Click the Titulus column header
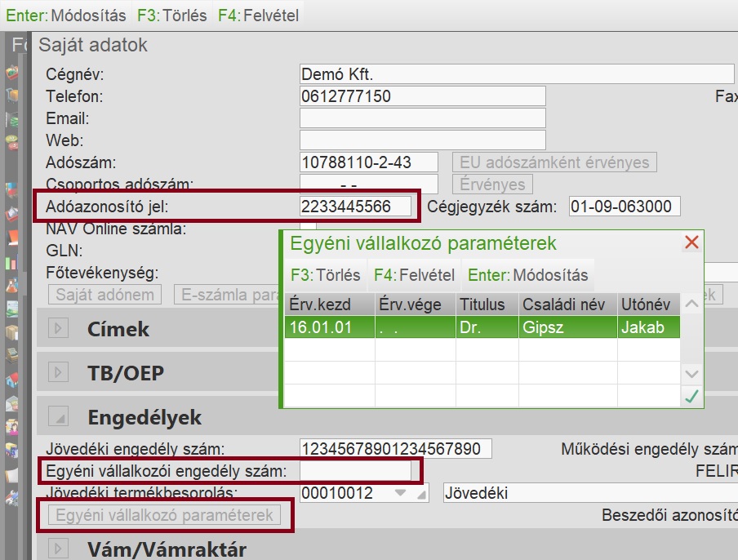Image resolution: width=738 pixels, height=560 pixels. (487, 304)
